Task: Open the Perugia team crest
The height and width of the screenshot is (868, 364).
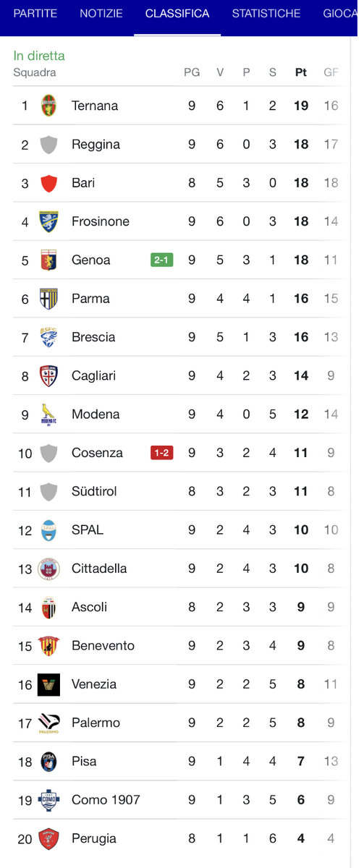Action: (x=48, y=838)
